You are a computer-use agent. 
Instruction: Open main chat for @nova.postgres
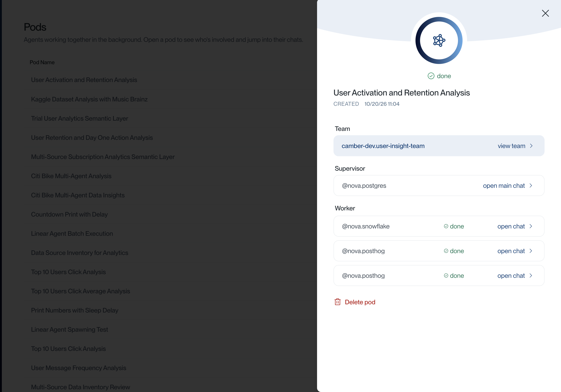504,185
